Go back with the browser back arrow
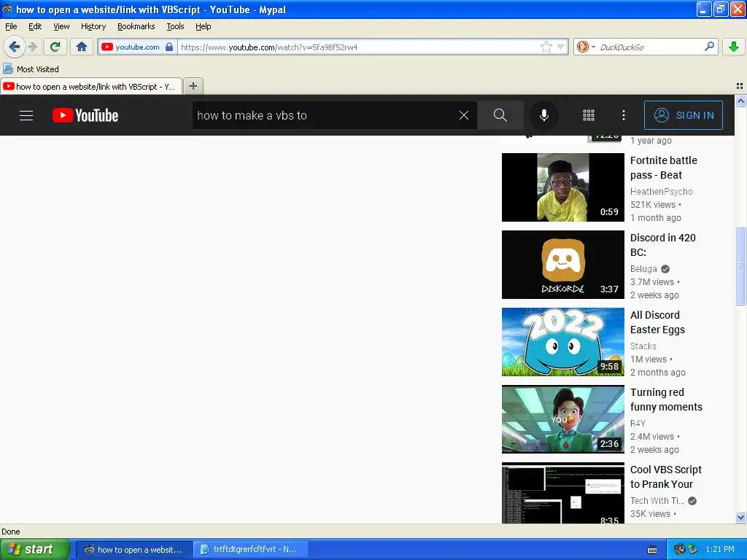 pyautogui.click(x=14, y=47)
